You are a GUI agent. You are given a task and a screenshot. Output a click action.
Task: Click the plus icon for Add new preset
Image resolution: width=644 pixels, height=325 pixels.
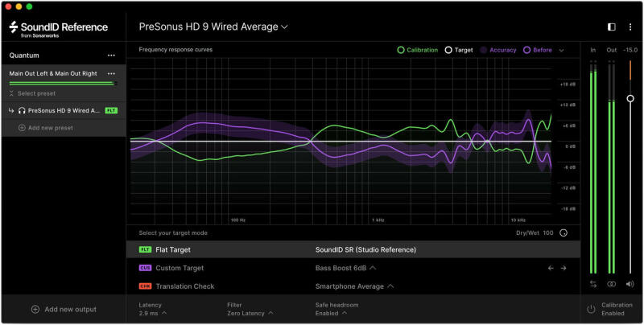point(23,128)
